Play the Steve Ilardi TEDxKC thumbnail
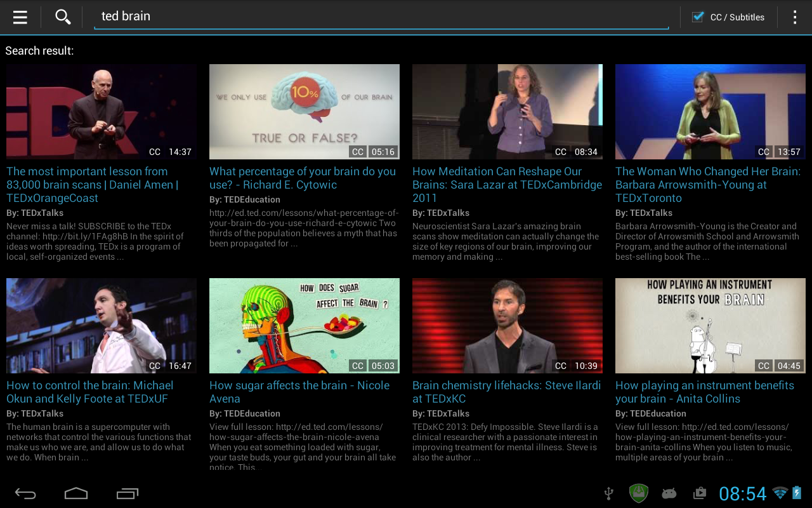The height and width of the screenshot is (508, 812). [x=507, y=326]
